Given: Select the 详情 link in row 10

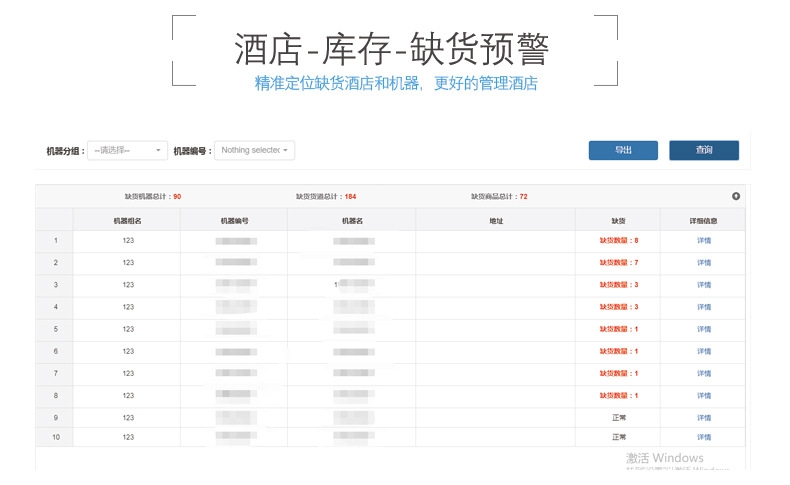Looking at the screenshot, I should coord(703,437).
